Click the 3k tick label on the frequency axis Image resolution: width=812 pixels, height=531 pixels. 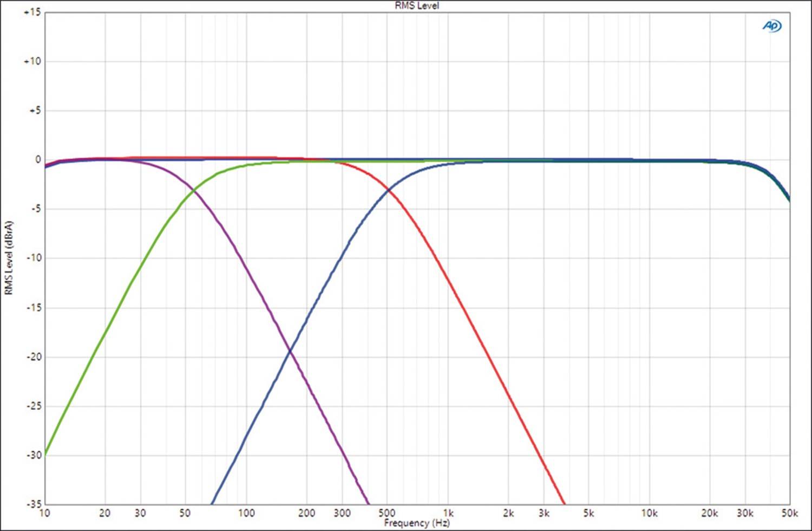pos(544,513)
